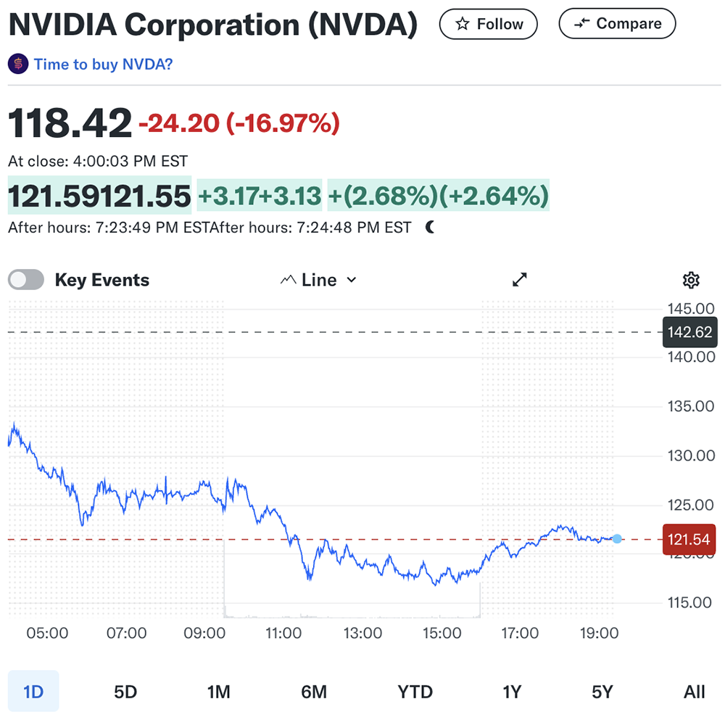Viewport: 725px width, 728px height.
Task: Open the Line chart type dropdown
Action: click(319, 280)
